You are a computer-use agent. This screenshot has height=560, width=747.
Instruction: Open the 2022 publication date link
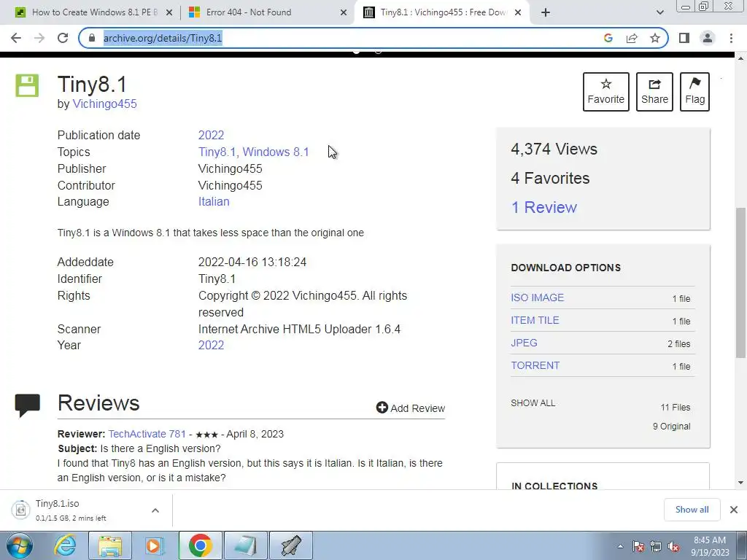211,135
